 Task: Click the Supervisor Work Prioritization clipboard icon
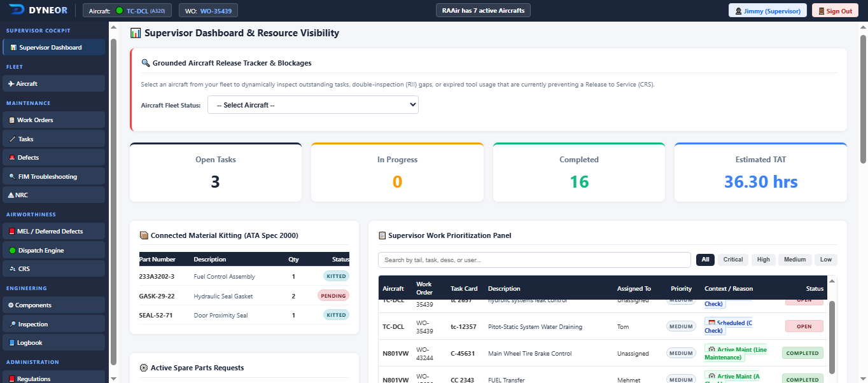point(382,235)
